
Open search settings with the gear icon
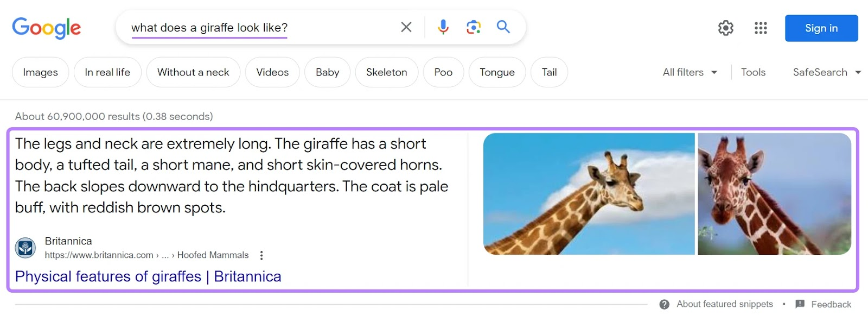click(725, 28)
